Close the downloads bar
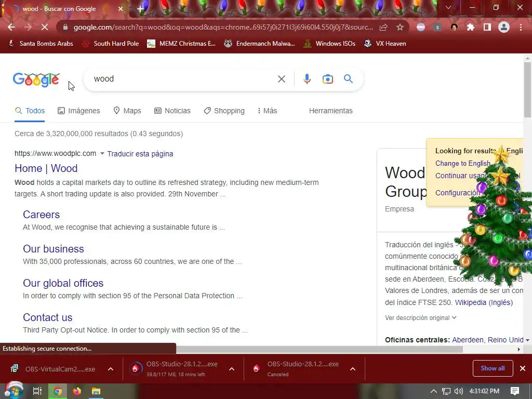The image size is (532, 399). tap(523, 368)
